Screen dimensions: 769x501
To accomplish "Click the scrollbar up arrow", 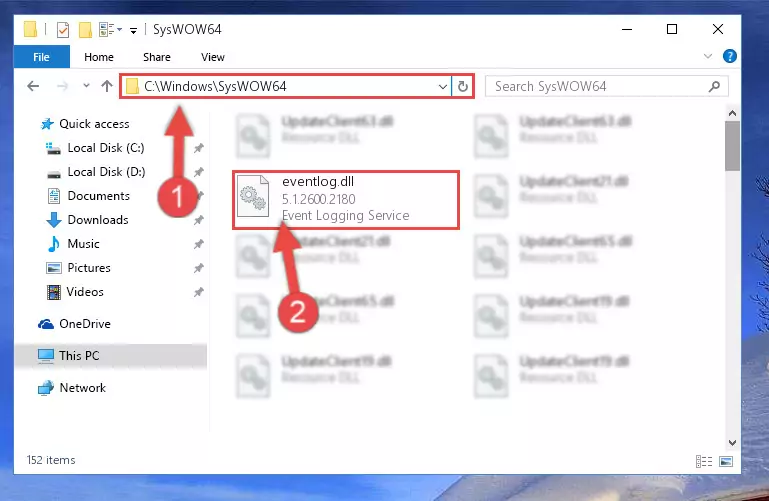I will pyautogui.click(x=732, y=113).
